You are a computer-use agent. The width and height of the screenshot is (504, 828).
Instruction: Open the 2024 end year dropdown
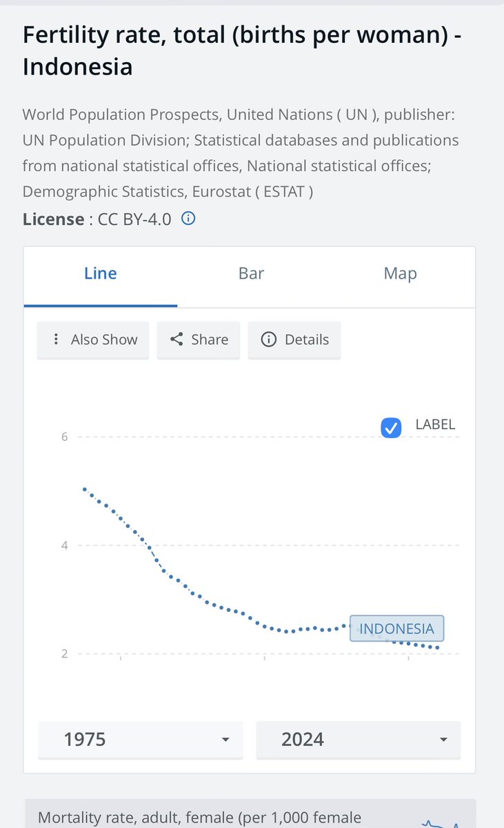(358, 740)
